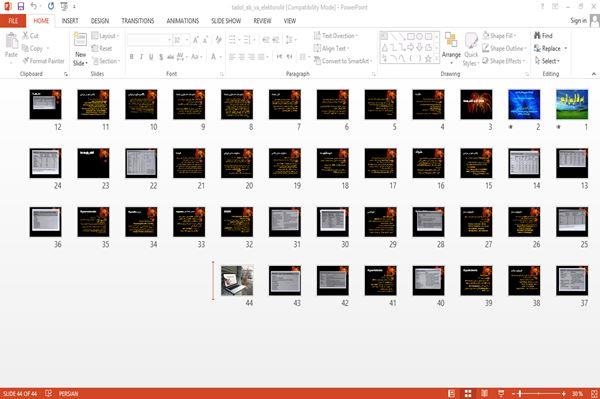Toggle Italic formatting
600x399 pixels.
(141, 57)
